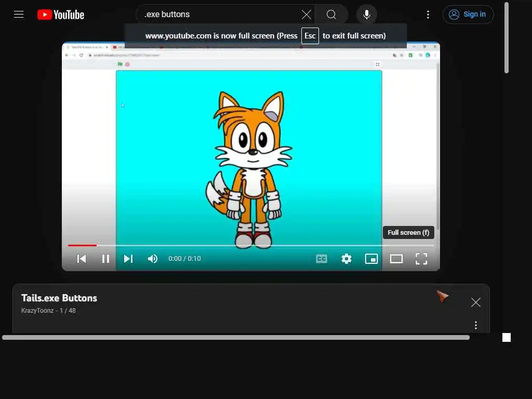This screenshot has width=532, height=399.
Task: Click the horizontal page scrollbar
Action: click(236, 337)
